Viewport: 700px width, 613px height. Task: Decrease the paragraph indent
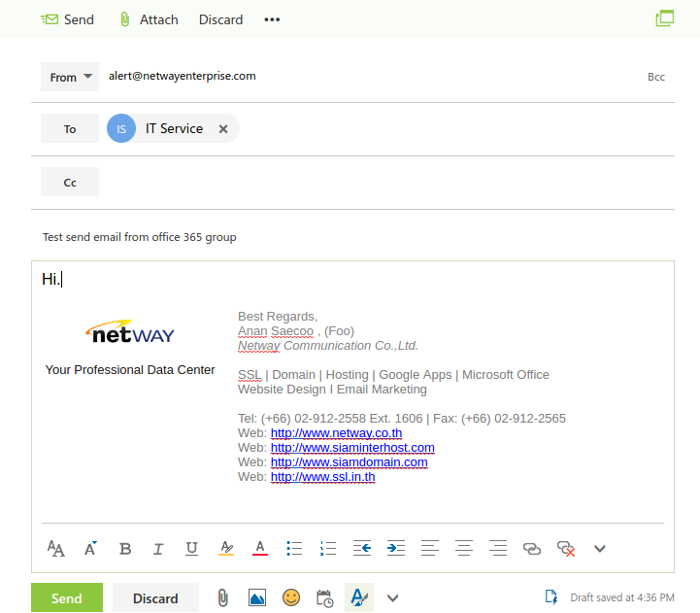[362, 548]
